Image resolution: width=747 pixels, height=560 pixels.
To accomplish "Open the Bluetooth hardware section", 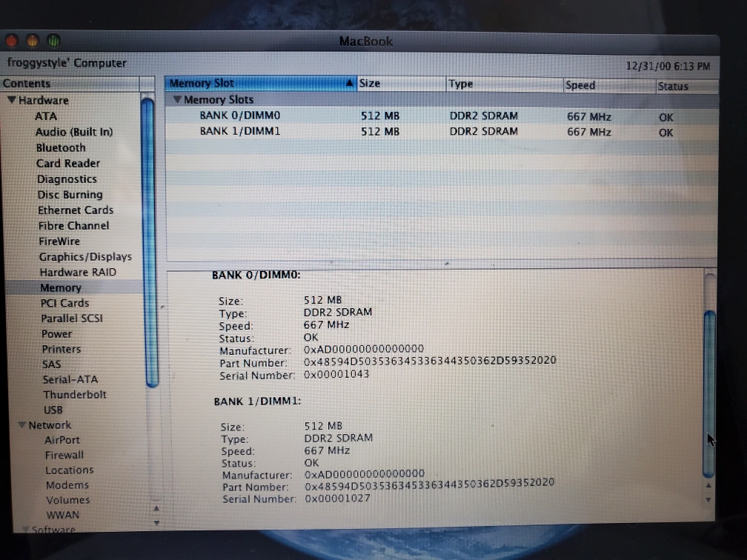I will click(61, 147).
